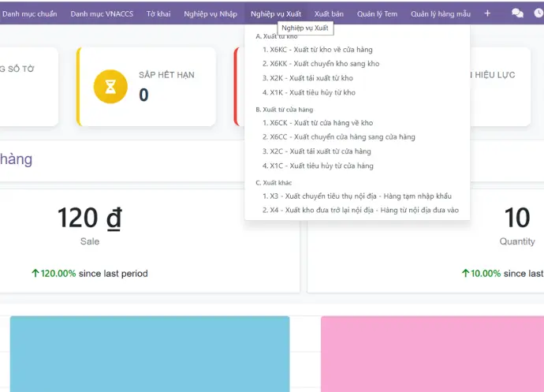The height and width of the screenshot is (392, 544).
Task: Open Xuất bán menu
Action: [x=329, y=14]
